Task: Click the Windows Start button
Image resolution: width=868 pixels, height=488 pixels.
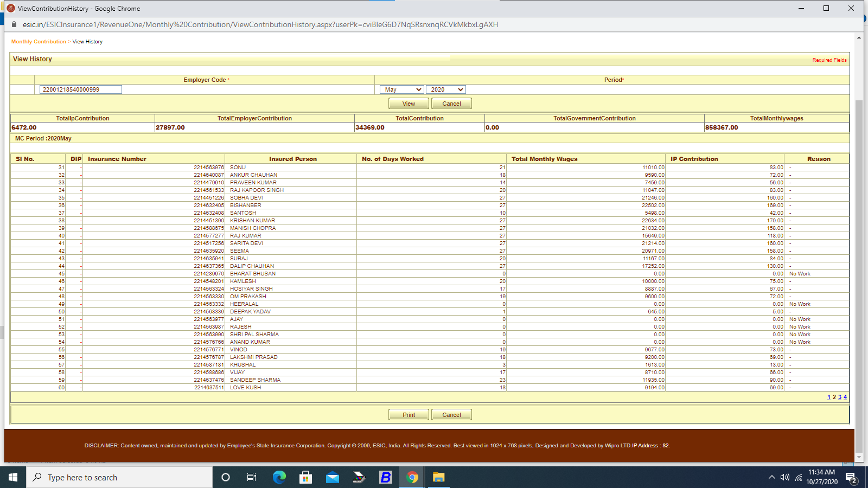Action: [13, 477]
